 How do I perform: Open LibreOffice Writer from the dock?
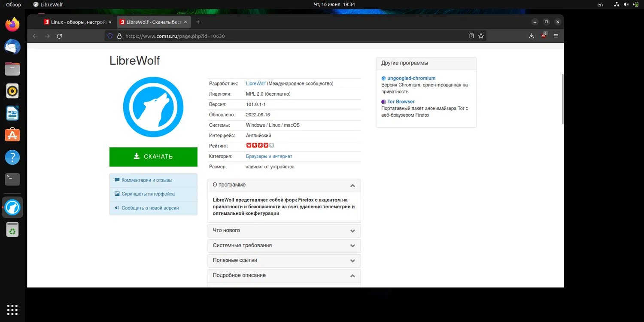12,113
